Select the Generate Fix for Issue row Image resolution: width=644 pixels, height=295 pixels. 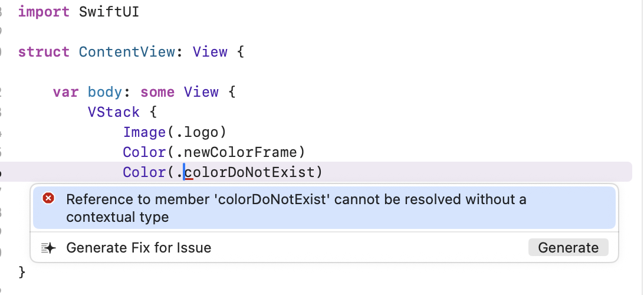[x=324, y=248]
